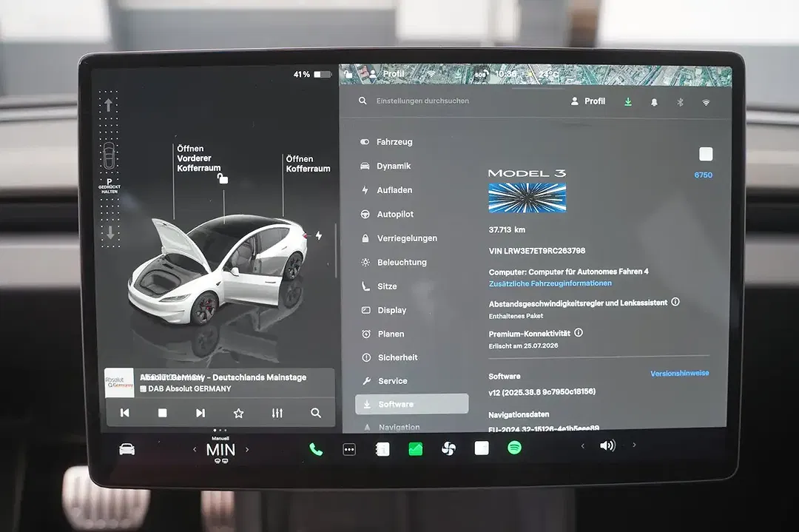The height and width of the screenshot is (532, 799).
Task: Skip to the next station
Action: [x=200, y=413]
